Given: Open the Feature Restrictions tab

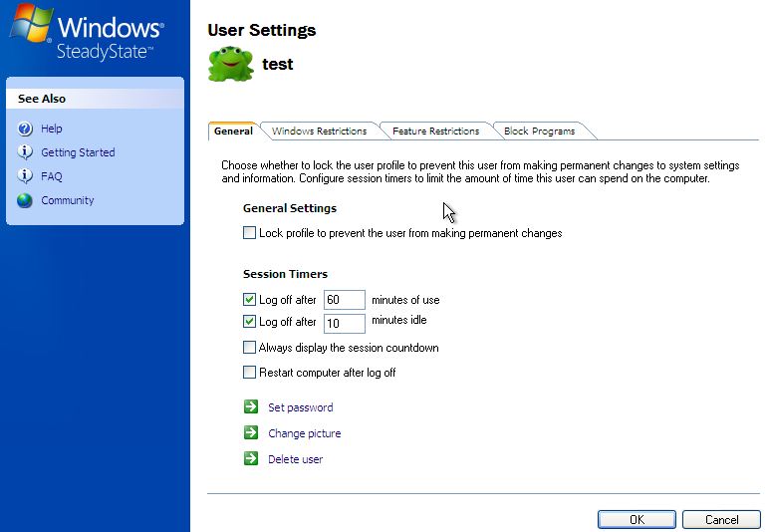Looking at the screenshot, I should 435,132.
